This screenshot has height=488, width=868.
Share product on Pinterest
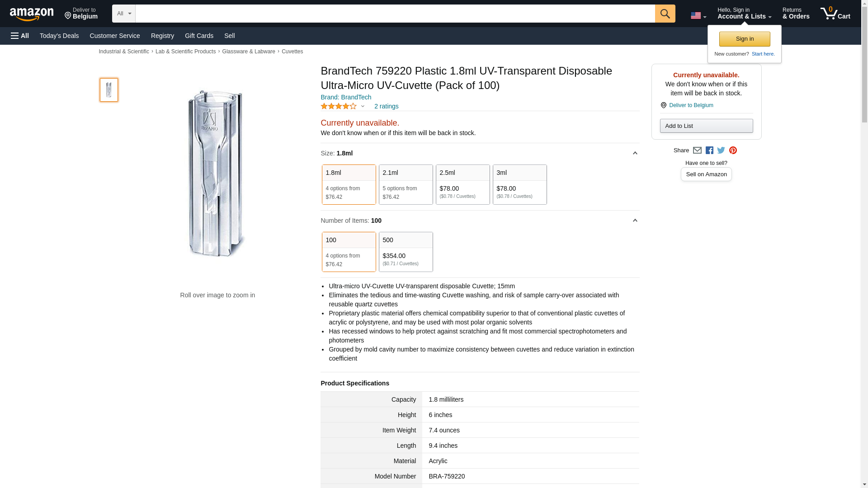click(733, 150)
